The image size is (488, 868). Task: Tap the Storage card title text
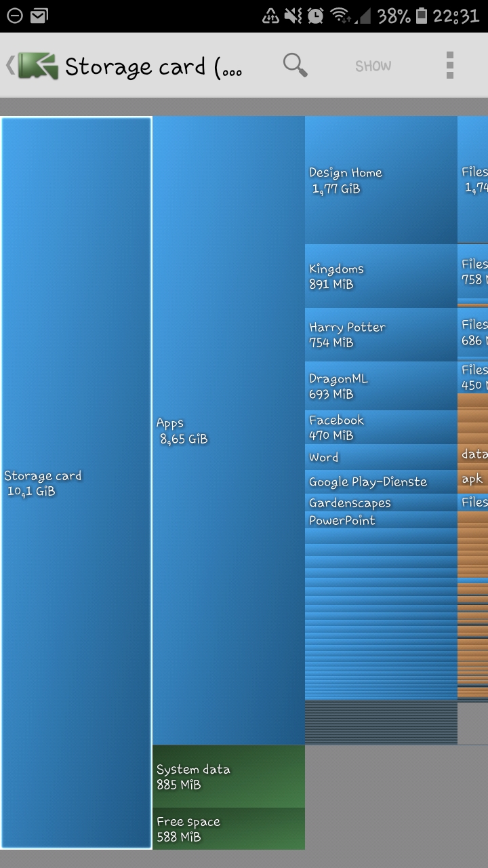pos(154,67)
